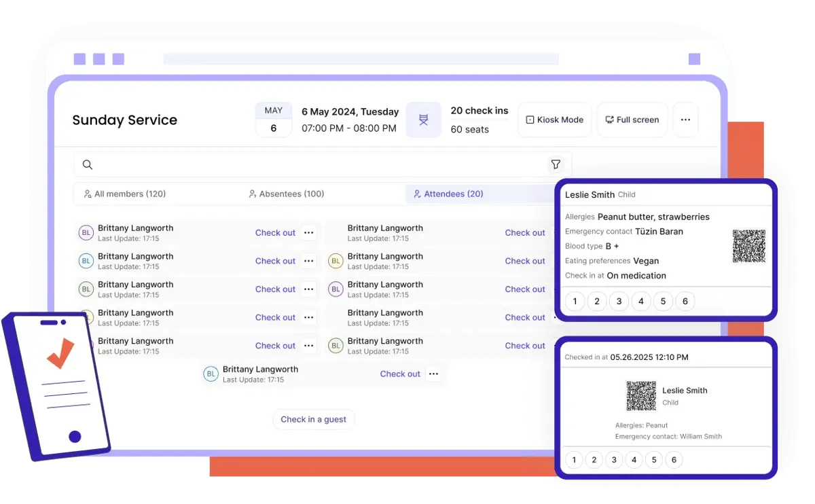This screenshot has width=815, height=504.
Task: Enable Kiosk Mode
Action: pyautogui.click(x=554, y=120)
